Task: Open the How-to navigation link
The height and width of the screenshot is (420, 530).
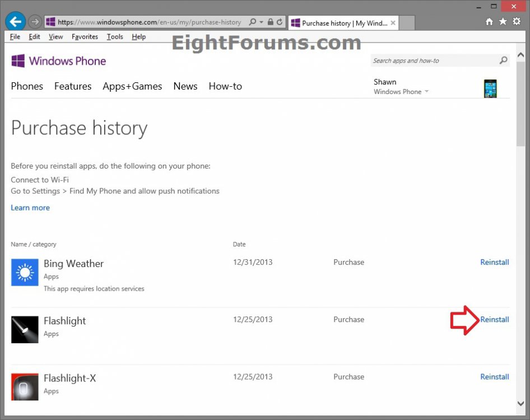Action: [225, 86]
